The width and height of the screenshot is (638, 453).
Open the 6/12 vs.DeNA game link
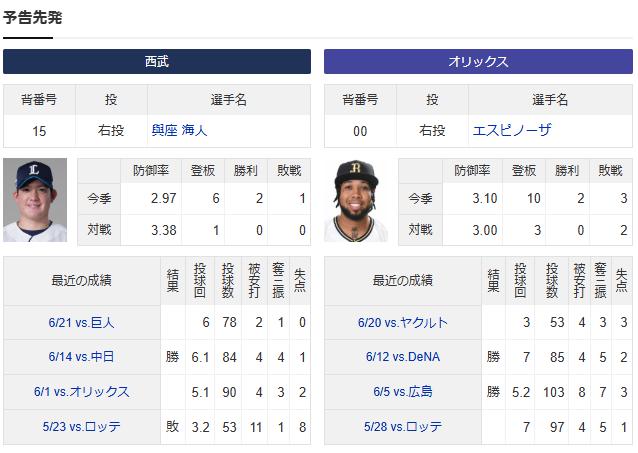403,357
